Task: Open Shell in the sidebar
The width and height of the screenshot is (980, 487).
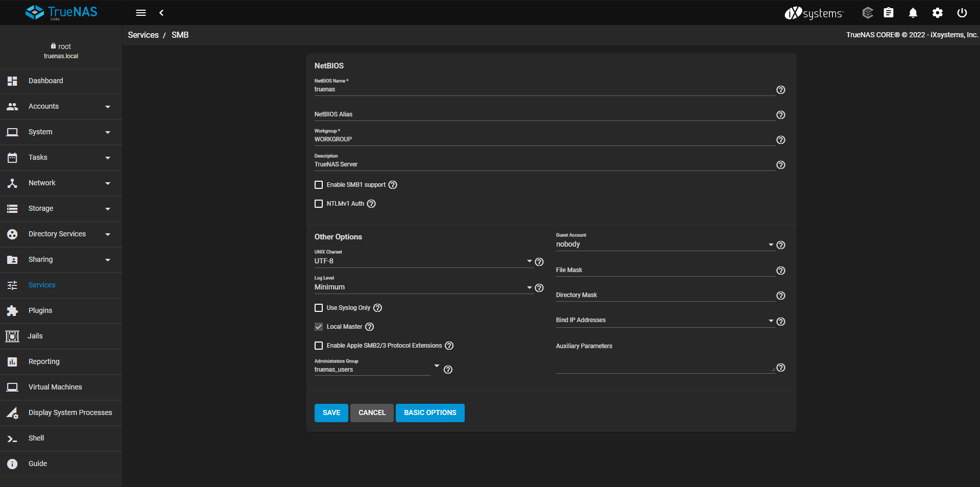Action: [61, 439]
